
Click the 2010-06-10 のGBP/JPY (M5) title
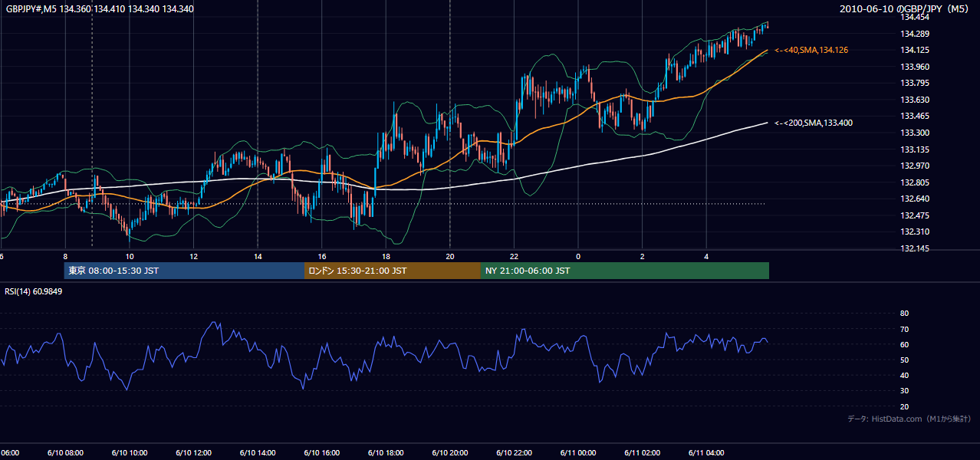tap(905, 9)
